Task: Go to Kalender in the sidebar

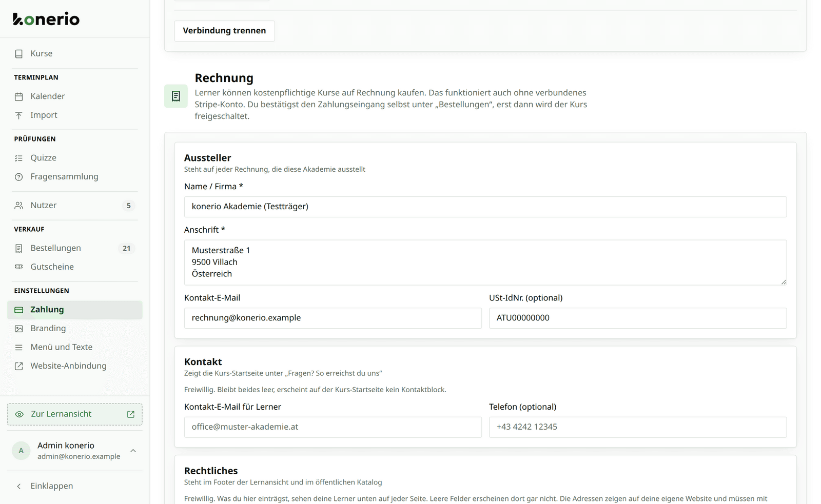Action: coord(75,96)
